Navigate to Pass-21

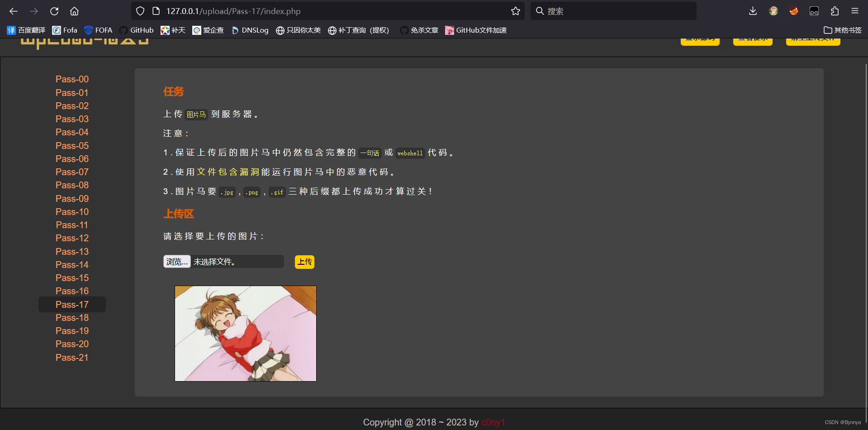(72, 358)
